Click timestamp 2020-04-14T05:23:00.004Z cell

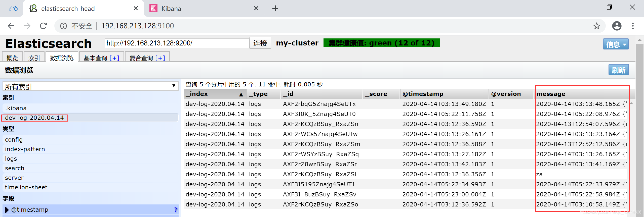coord(444,194)
